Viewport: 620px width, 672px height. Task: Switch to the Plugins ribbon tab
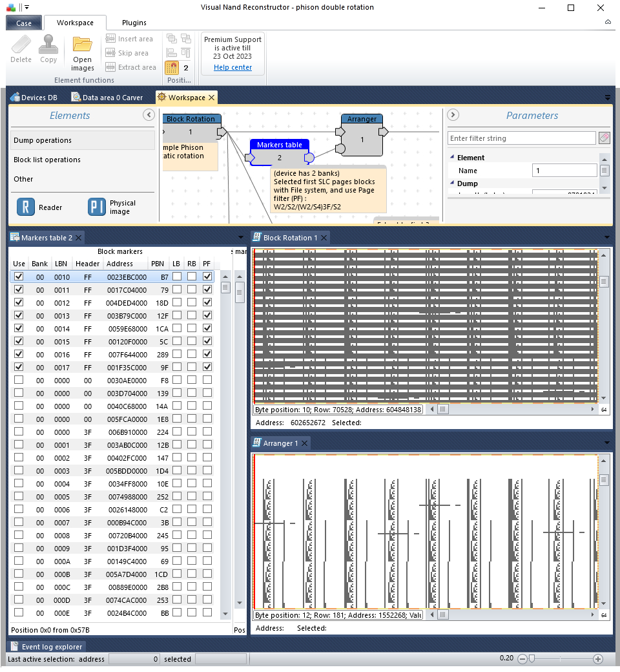134,23
